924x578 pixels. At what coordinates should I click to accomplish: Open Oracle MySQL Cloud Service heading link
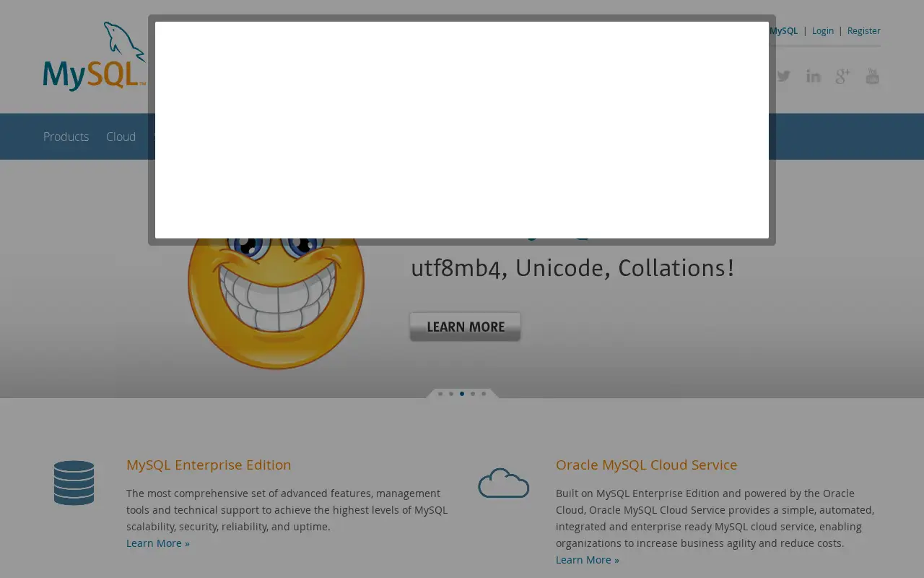tap(647, 465)
